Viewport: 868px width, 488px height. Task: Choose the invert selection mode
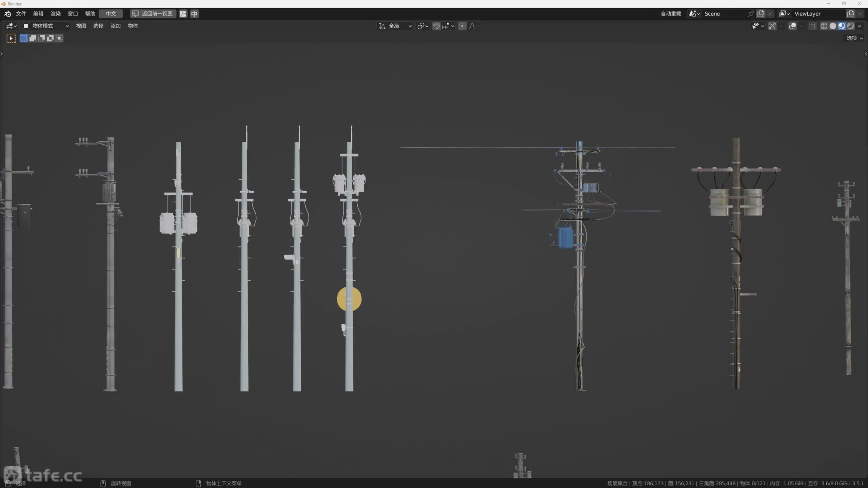[x=50, y=38]
